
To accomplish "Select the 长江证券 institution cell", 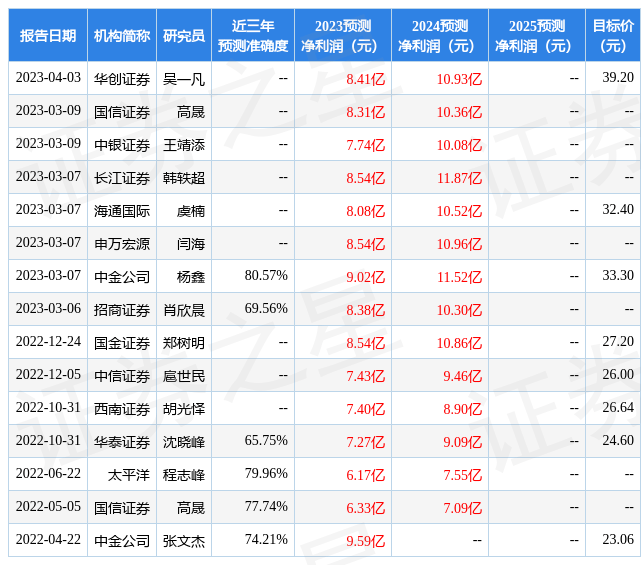I will pyautogui.click(x=122, y=178).
